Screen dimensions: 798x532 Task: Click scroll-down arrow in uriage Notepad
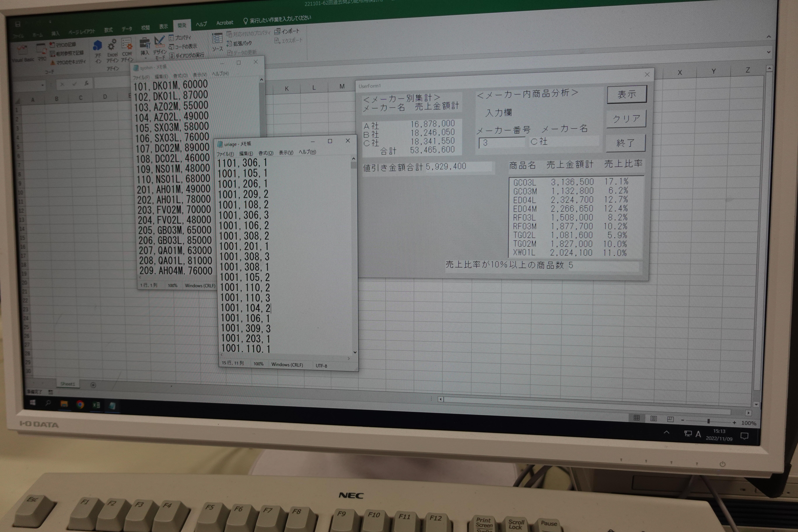point(355,352)
